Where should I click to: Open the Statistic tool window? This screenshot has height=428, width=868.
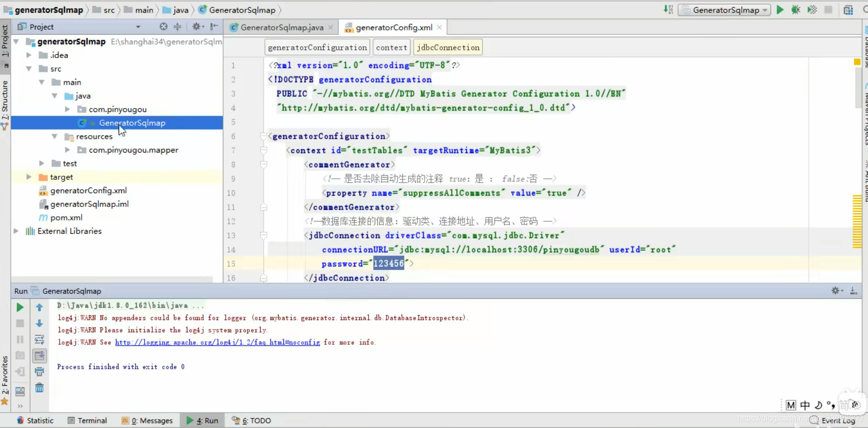point(35,420)
